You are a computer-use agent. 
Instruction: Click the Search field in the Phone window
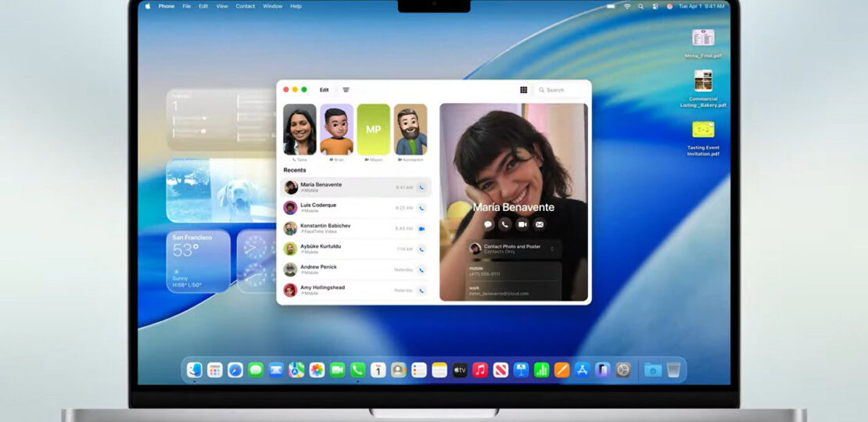[561, 90]
